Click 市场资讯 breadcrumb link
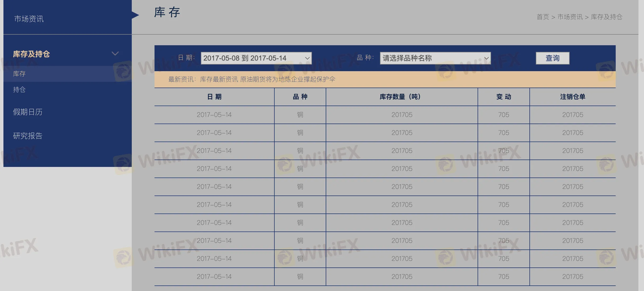This screenshot has height=291, width=644. click(x=570, y=17)
